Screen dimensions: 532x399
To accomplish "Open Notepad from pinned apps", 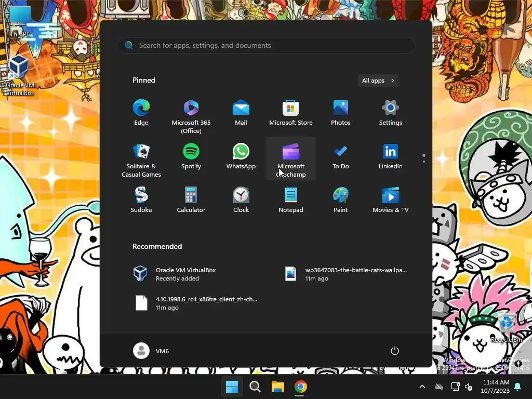I will (x=291, y=200).
